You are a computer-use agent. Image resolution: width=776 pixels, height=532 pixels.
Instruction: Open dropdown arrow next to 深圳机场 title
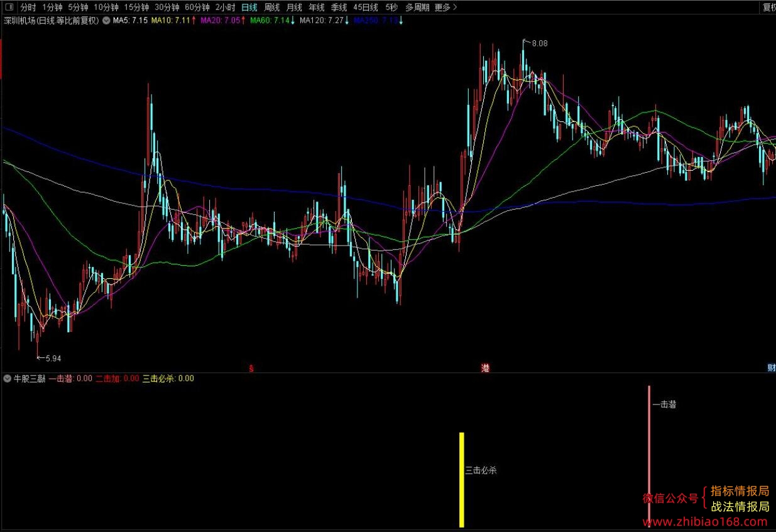pos(106,21)
